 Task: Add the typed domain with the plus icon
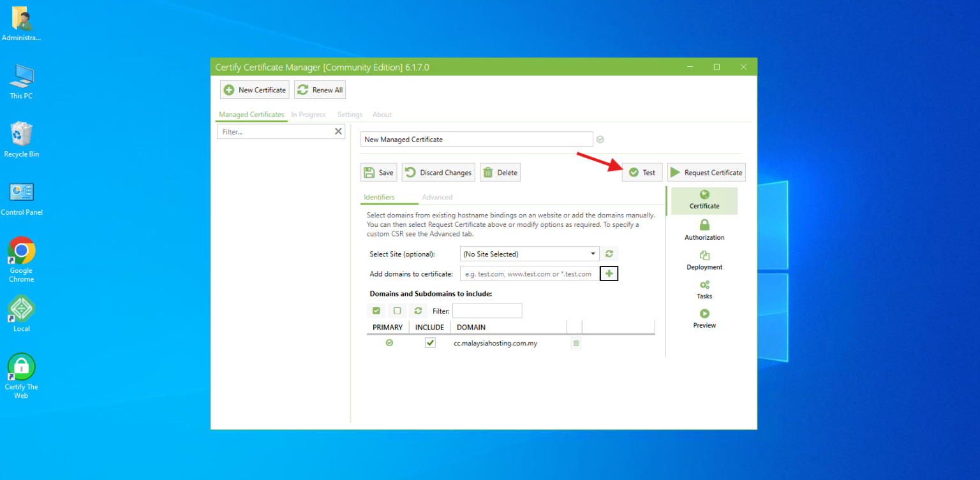coord(609,273)
